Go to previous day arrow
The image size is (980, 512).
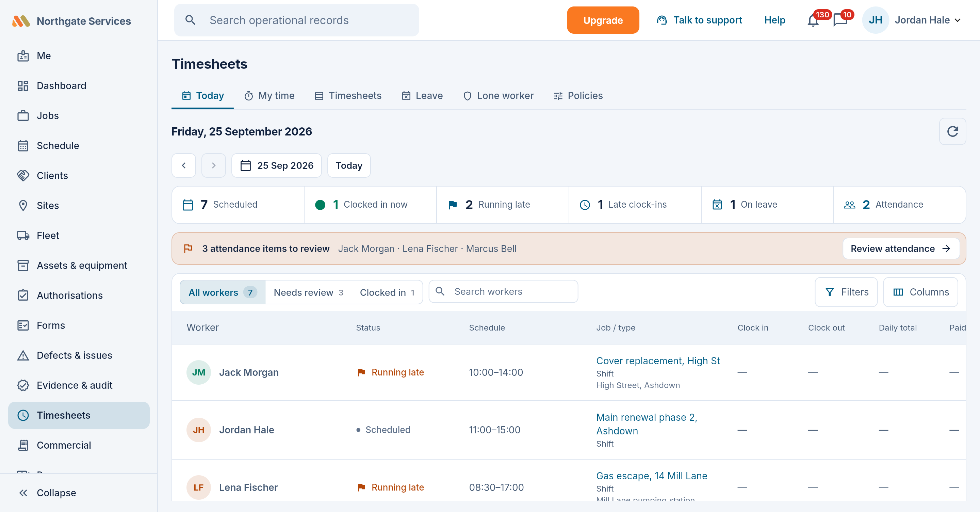[184, 165]
